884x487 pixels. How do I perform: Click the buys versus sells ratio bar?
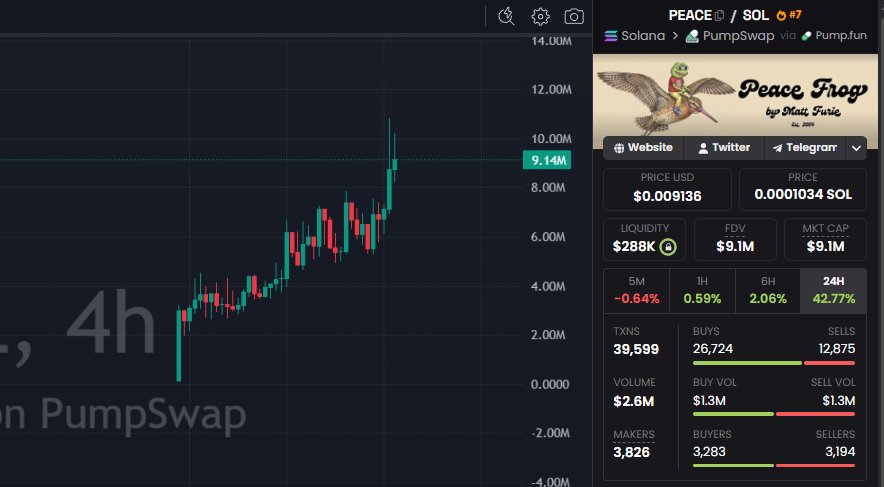tap(774, 363)
